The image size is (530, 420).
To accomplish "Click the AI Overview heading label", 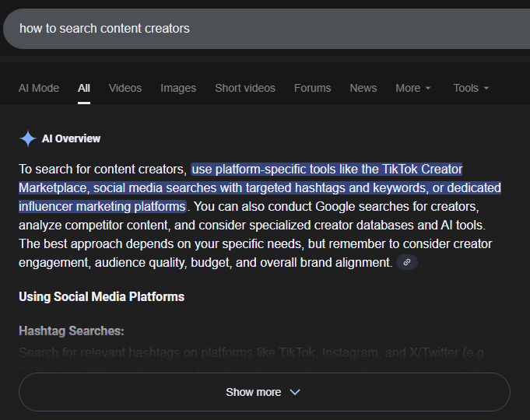I will [71, 138].
